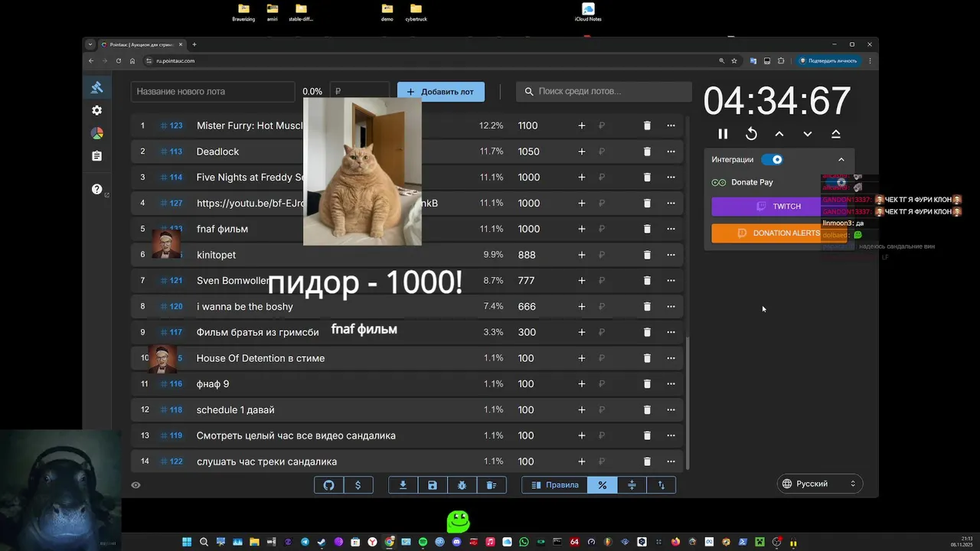This screenshot has height=551, width=980.
Task: Select the Pointauc browser tab
Action: (x=142, y=44)
